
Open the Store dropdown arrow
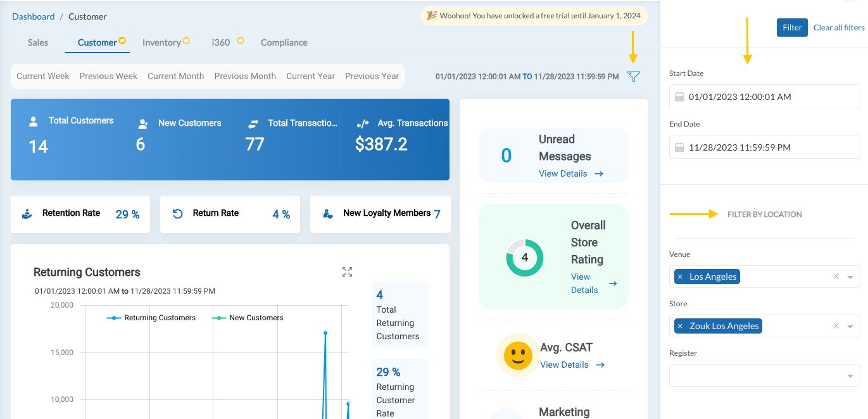click(850, 327)
